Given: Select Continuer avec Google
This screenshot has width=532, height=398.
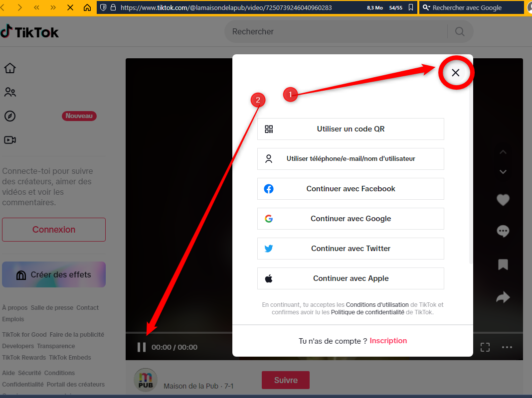Looking at the screenshot, I should tap(351, 219).
